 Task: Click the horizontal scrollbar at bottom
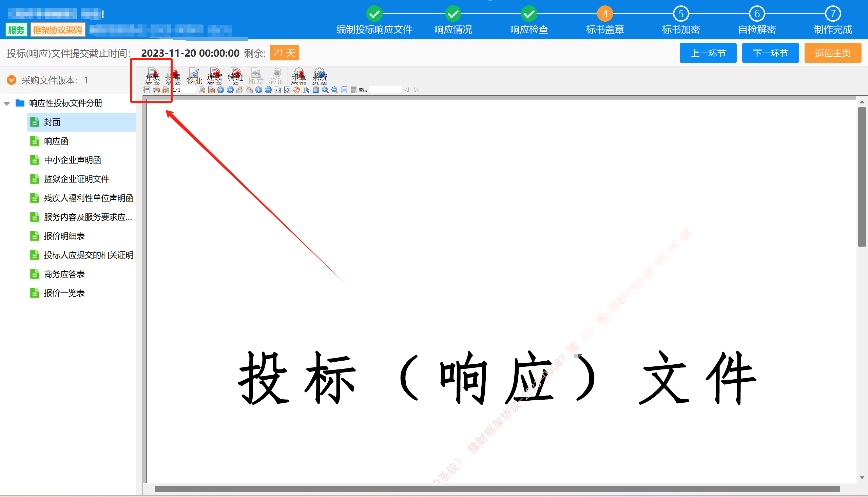(497, 489)
